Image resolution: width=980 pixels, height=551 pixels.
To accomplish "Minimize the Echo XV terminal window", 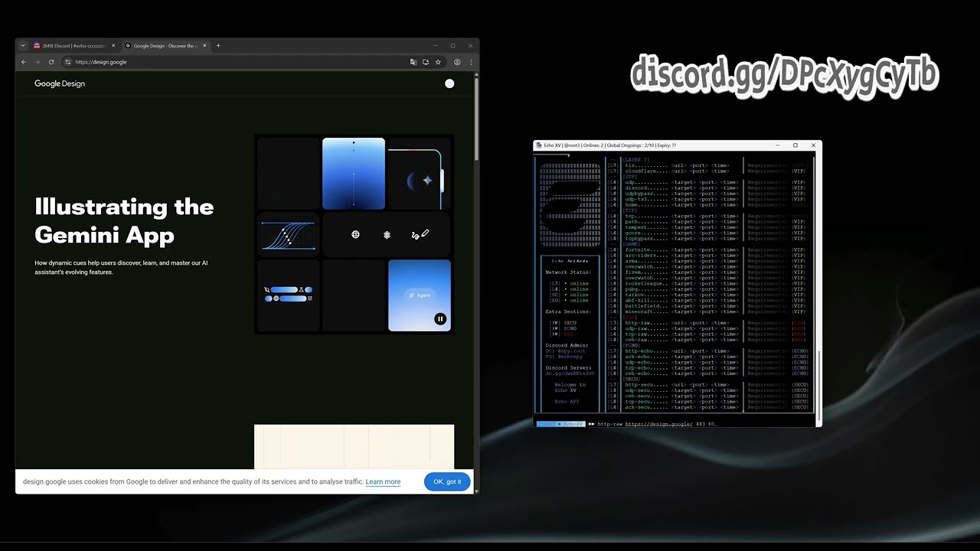I will pyautogui.click(x=777, y=145).
